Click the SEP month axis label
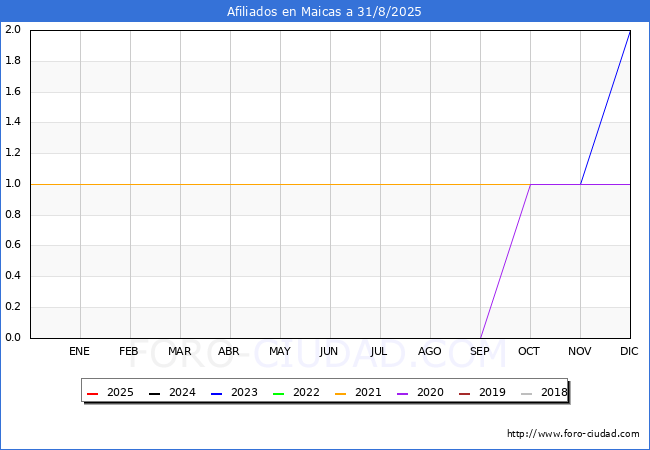The width and height of the screenshot is (650, 450). [x=480, y=351]
